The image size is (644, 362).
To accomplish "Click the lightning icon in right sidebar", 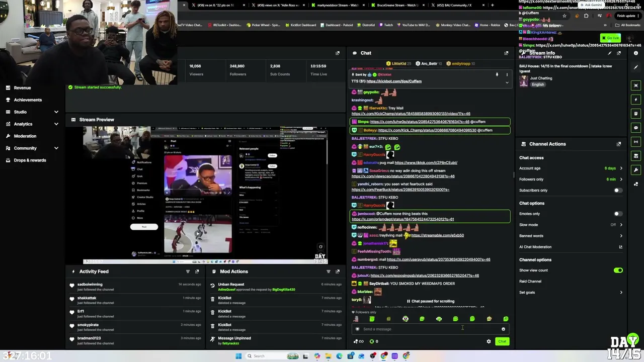I will click(x=636, y=100).
